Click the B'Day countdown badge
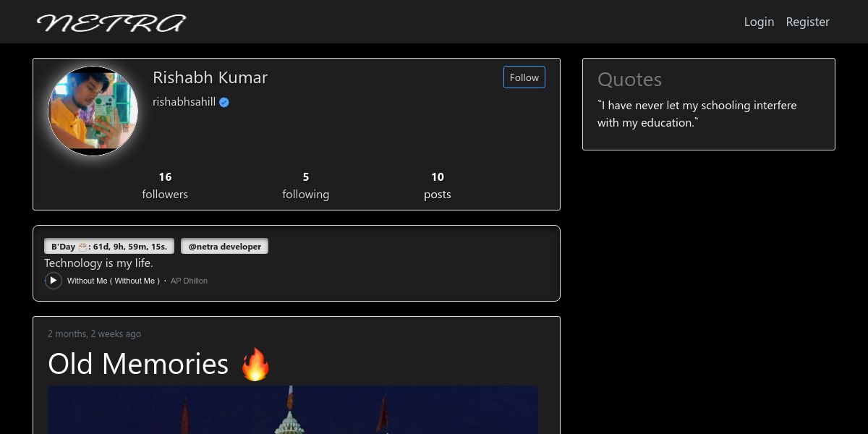The width and height of the screenshot is (868, 434). (109, 247)
